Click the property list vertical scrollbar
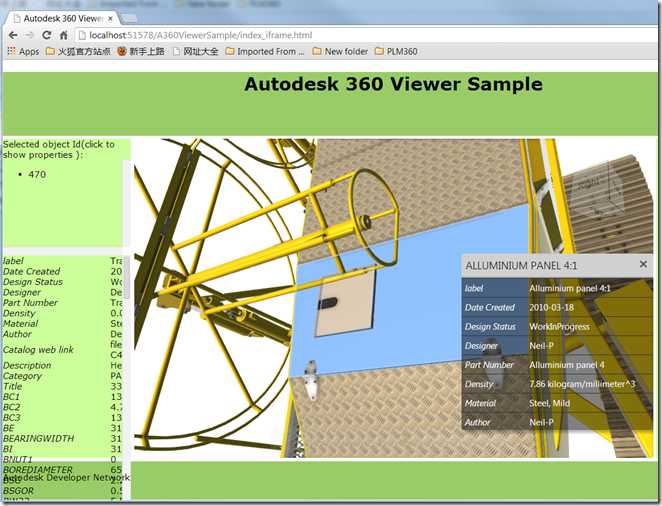 coord(126,279)
